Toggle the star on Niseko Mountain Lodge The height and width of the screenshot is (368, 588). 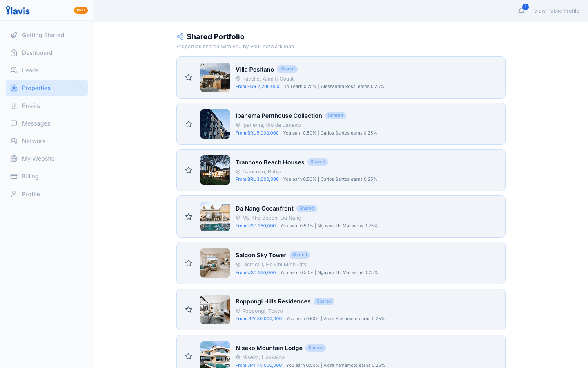189,356
